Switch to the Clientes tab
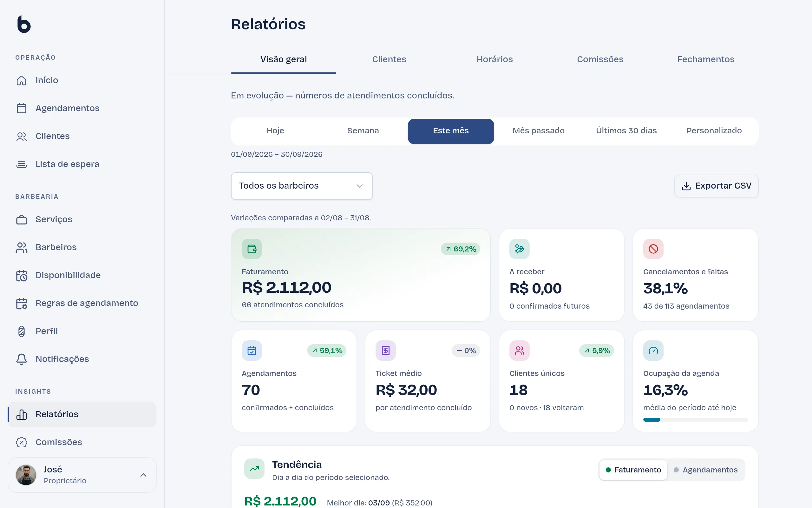The width and height of the screenshot is (812, 508). (389, 59)
